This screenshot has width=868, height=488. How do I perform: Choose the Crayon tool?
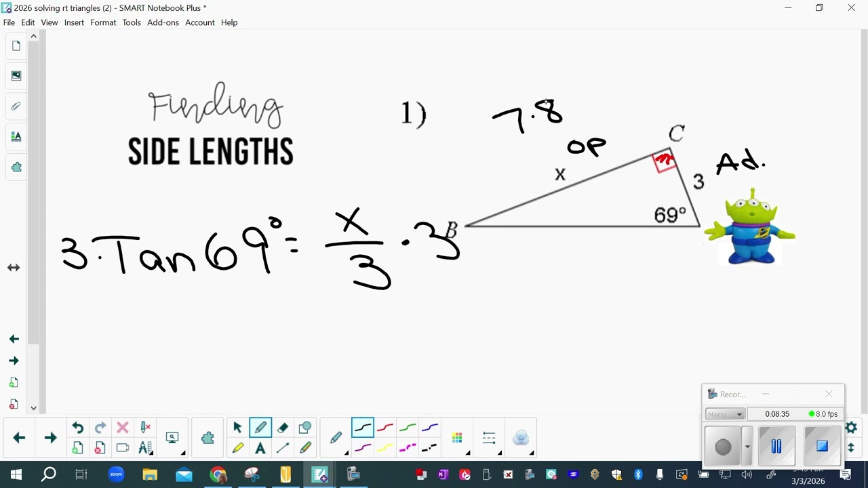[305, 448]
